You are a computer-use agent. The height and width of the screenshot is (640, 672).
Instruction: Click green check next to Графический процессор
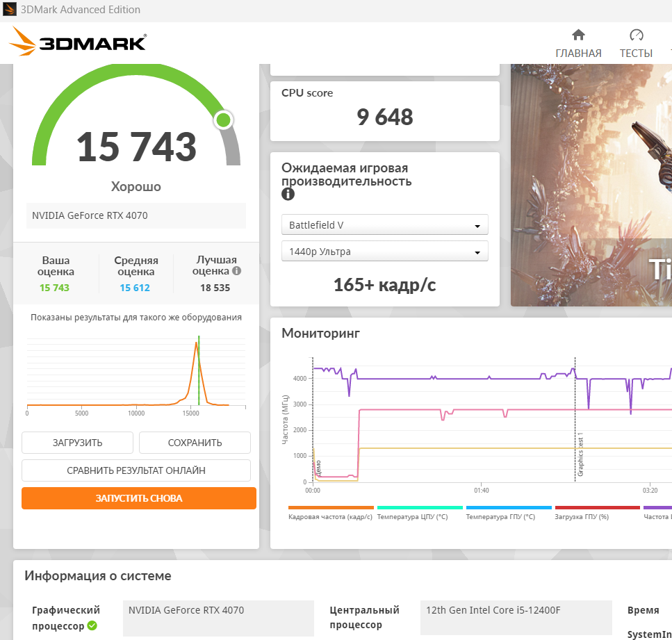coord(92,625)
